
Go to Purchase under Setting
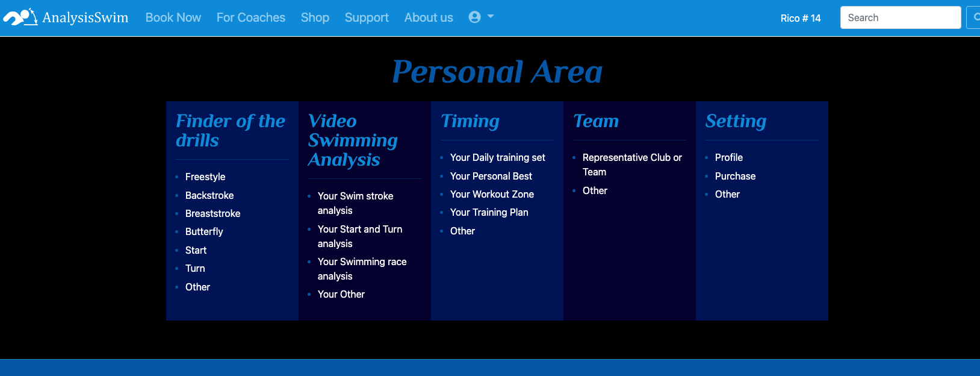735,176
